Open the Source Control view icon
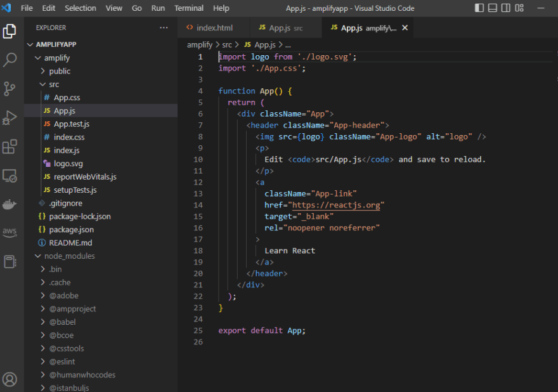Viewport: 558px width, 392px height. (x=10, y=89)
